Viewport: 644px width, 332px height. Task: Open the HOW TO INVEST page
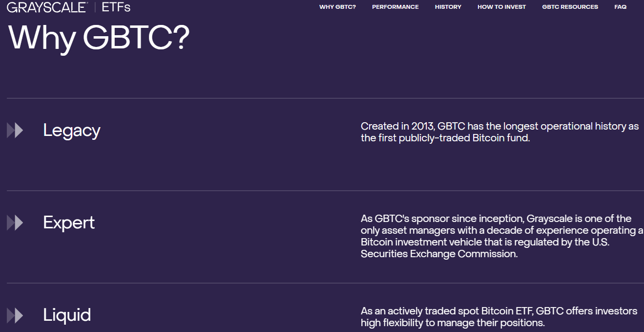[x=501, y=7]
